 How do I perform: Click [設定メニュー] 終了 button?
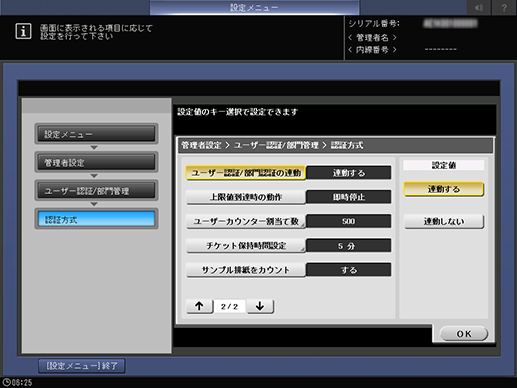pyautogui.click(x=82, y=366)
